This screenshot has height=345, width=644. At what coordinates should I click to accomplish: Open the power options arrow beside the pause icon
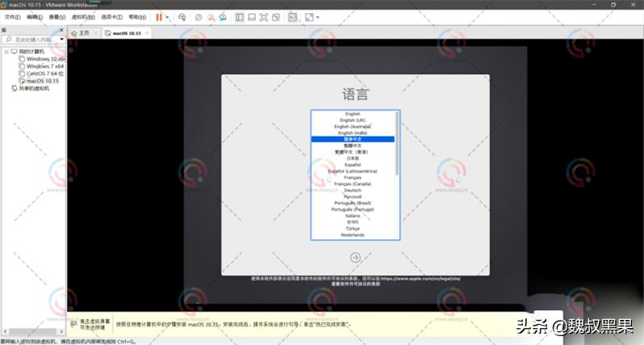tap(167, 17)
